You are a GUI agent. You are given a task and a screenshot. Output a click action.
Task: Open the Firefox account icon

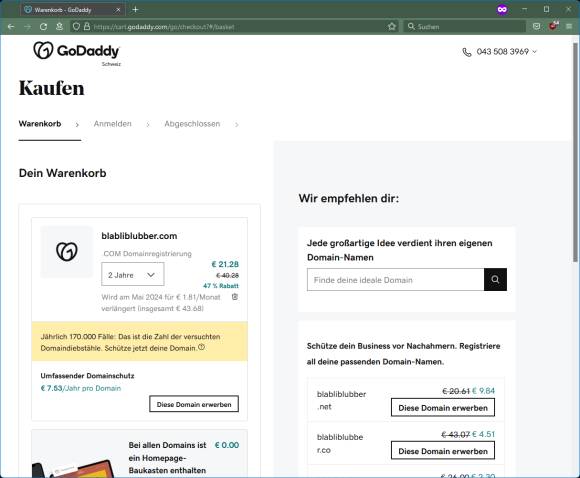click(x=59, y=27)
